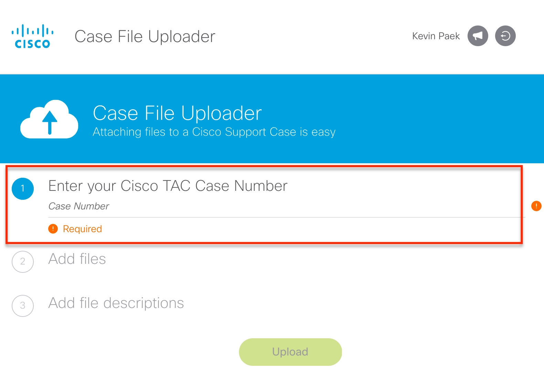
Task: Click the Required validation message text
Action: point(82,229)
